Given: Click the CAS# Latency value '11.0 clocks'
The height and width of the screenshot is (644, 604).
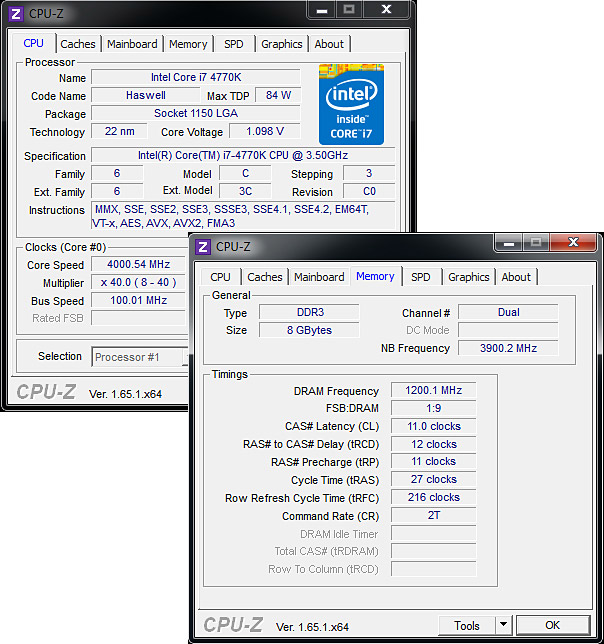Looking at the screenshot, I should coord(434,426).
